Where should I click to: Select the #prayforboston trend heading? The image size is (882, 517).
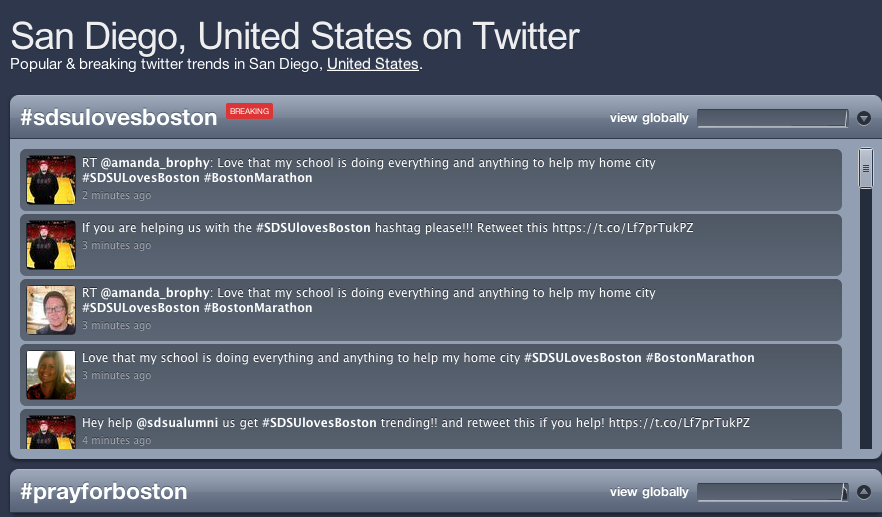click(x=104, y=492)
